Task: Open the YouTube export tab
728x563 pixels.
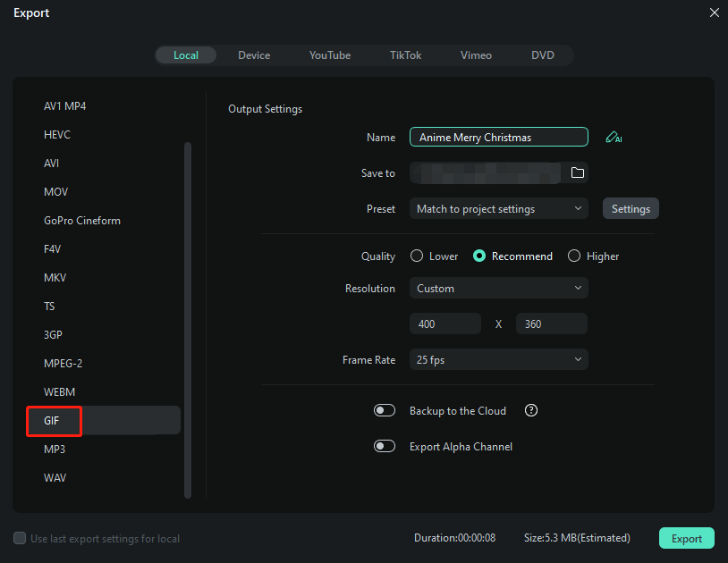Action: click(330, 55)
